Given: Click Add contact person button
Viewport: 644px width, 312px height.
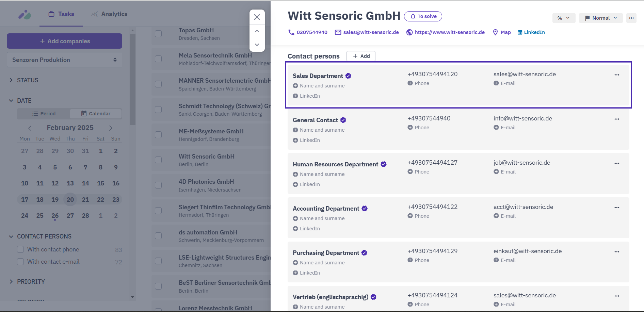Looking at the screenshot, I should pos(361,56).
